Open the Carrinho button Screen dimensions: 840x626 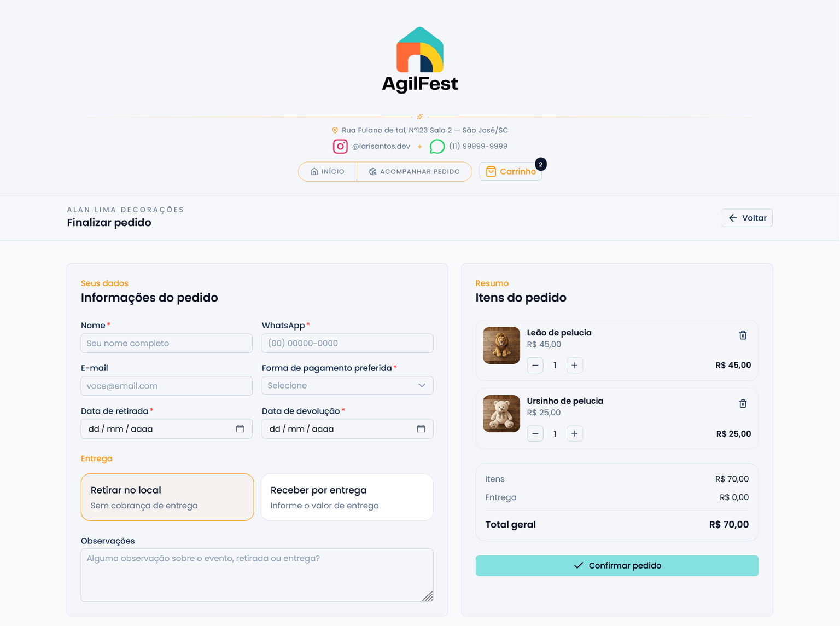click(x=511, y=171)
